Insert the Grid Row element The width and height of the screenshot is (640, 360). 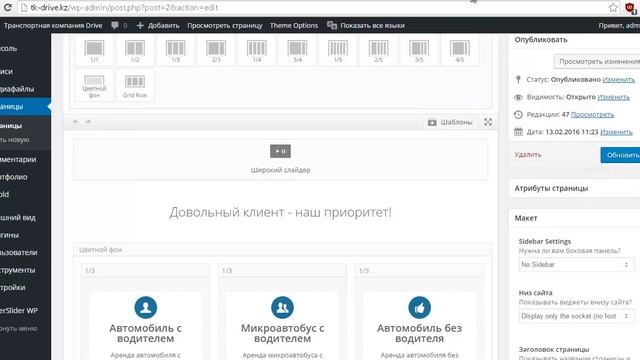click(x=135, y=86)
